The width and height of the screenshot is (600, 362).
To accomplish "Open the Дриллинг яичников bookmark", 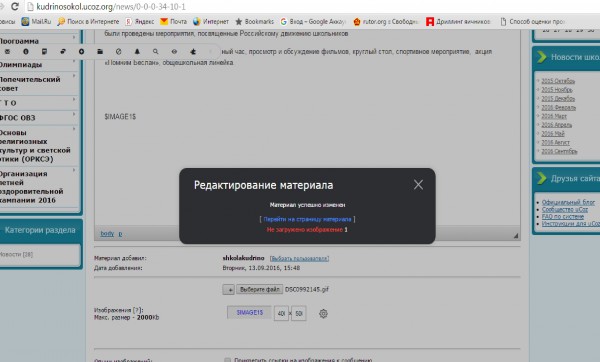I will tap(458, 21).
